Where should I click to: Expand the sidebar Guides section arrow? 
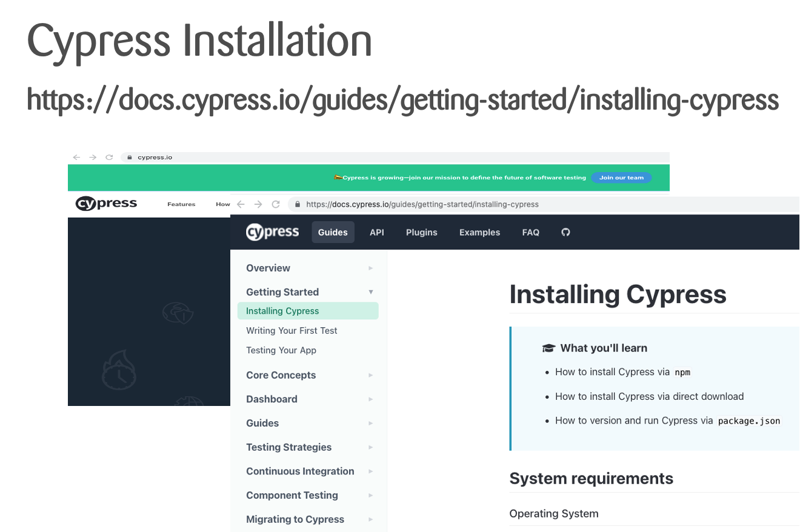(371, 423)
